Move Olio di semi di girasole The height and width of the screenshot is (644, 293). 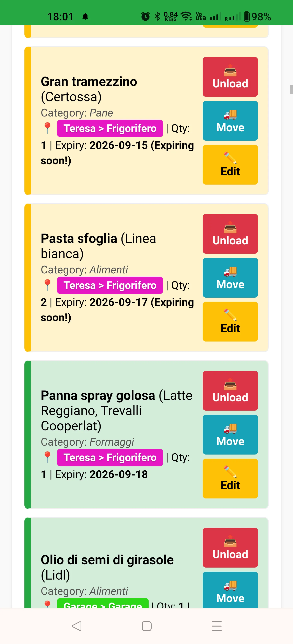[230, 590]
